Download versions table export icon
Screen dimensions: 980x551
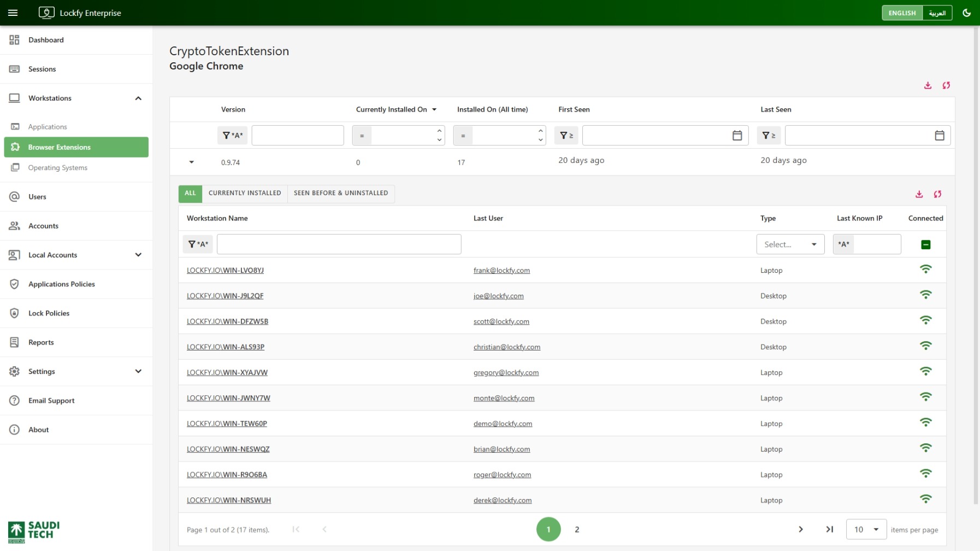(928, 85)
